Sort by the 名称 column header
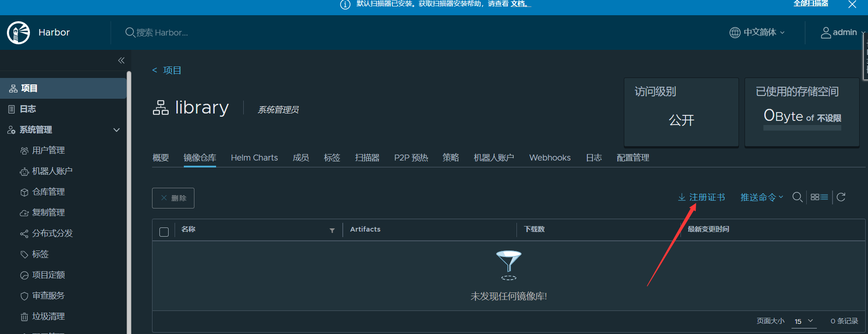This screenshot has width=868, height=334. [x=188, y=229]
